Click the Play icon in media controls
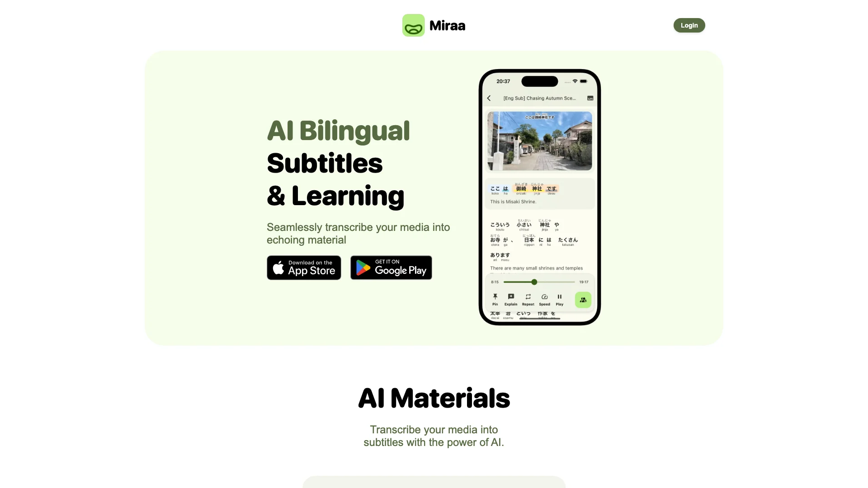868x488 pixels. [x=559, y=297]
